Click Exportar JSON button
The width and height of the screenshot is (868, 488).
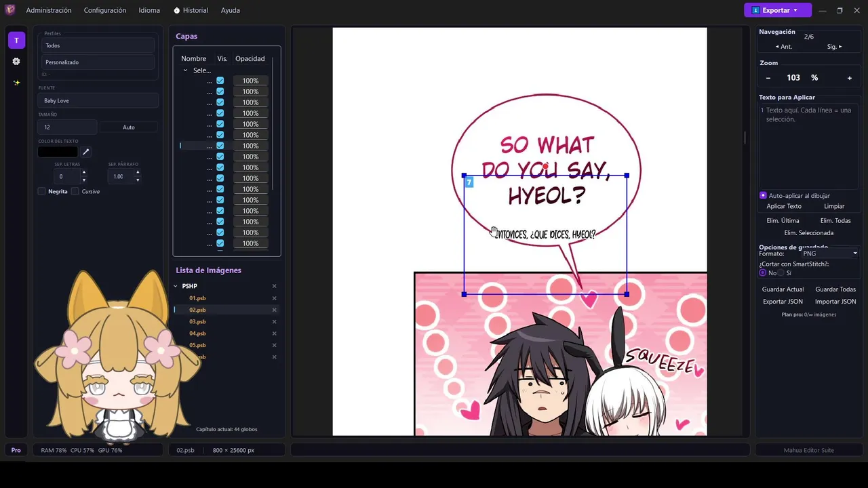(783, 302)
